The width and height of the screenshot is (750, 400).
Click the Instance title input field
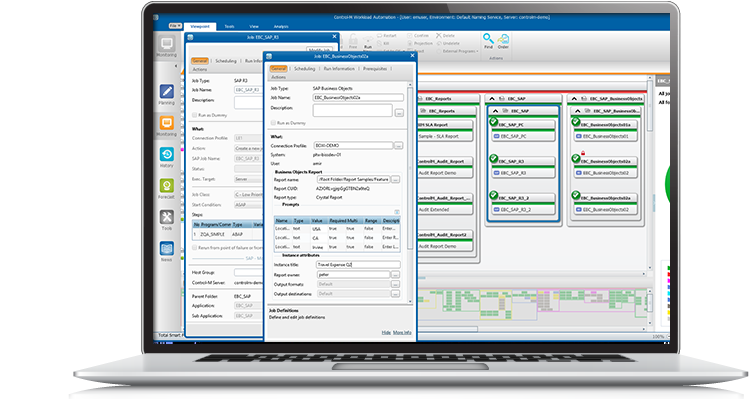coord(358,265)
